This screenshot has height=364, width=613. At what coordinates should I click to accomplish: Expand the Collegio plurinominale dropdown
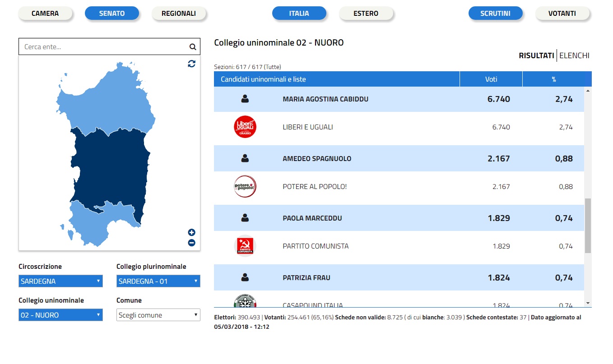coord(158,281)
